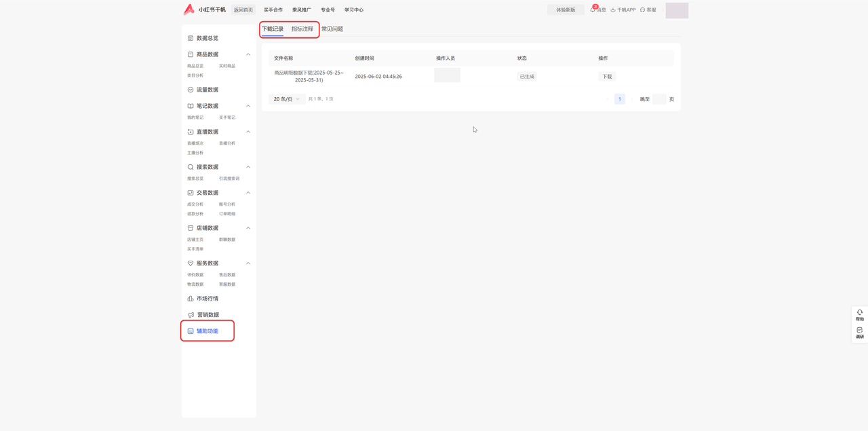This screenshot has height=431, width=868.
Task: Open the 调研 survey icon
Action: tap(859, 331)
